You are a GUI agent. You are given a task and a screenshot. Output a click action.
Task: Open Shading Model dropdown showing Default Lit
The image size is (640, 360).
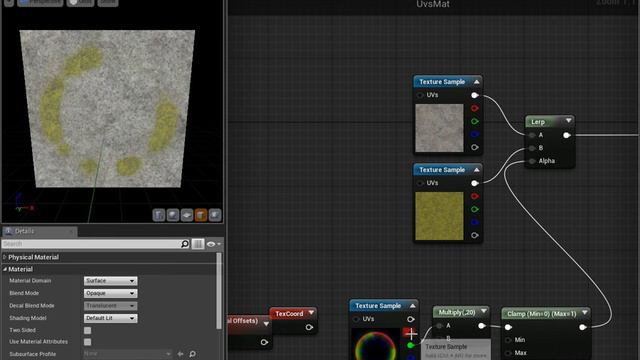pos(110,318)
